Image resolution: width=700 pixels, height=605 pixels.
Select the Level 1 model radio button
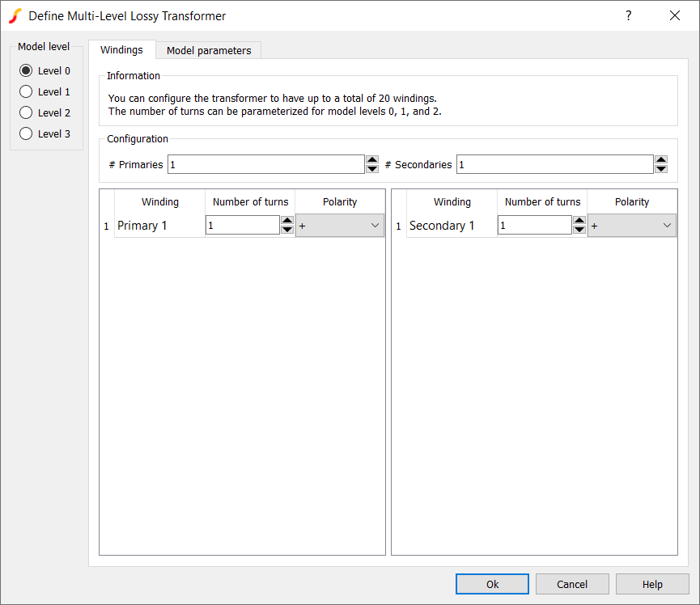coord(26,92)
